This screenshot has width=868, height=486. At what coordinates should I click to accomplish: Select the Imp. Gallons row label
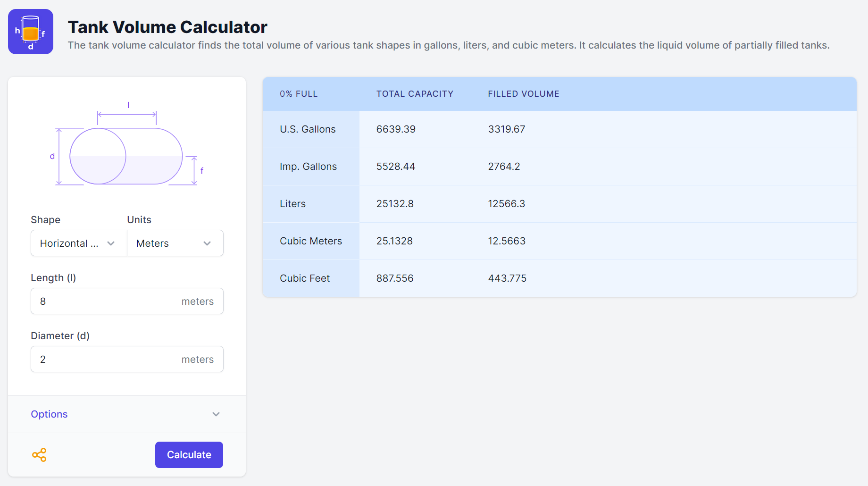[x=308, y=166]
